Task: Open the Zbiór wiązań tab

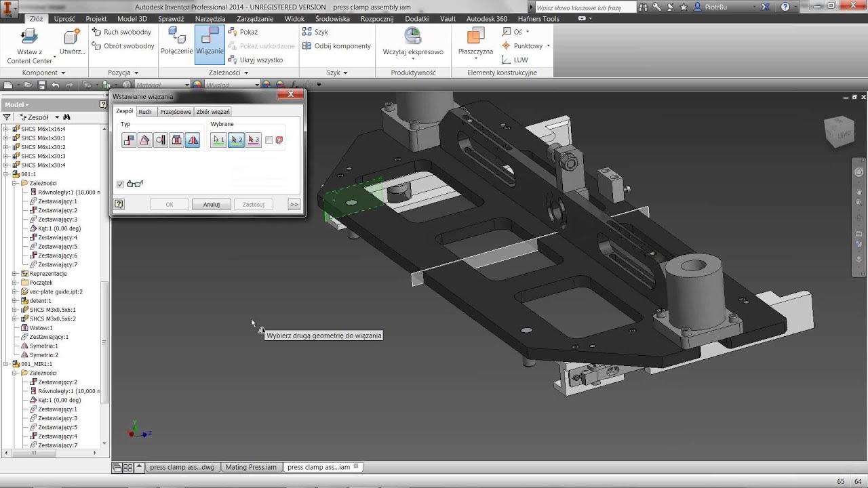Action: [x=213, y=112]
